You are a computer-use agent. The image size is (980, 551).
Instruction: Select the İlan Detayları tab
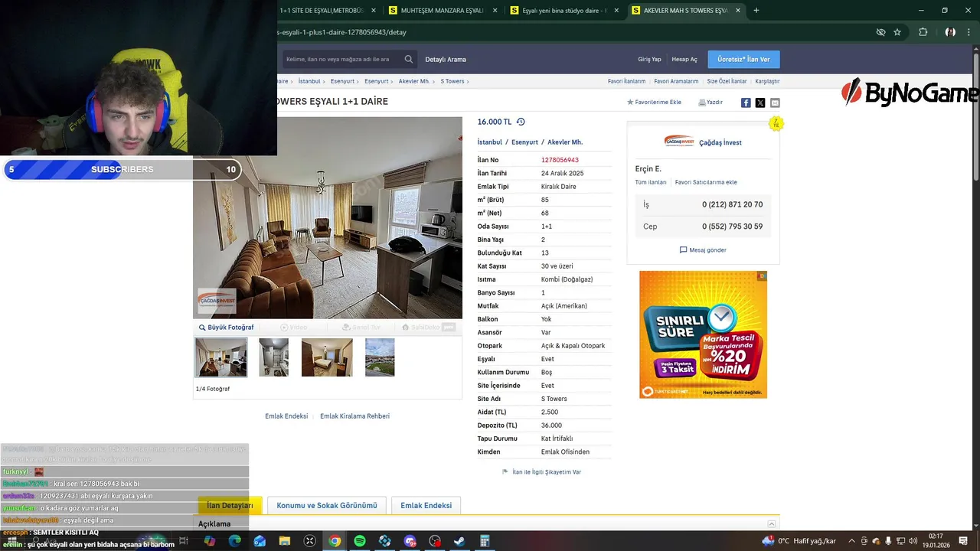coord(230,505)
